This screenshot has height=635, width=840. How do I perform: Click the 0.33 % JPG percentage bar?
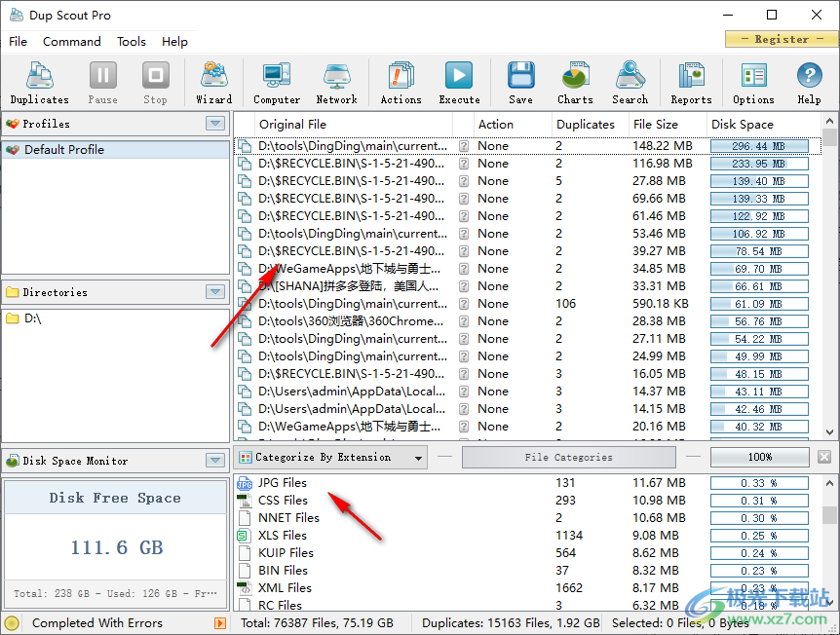[759, 483]
